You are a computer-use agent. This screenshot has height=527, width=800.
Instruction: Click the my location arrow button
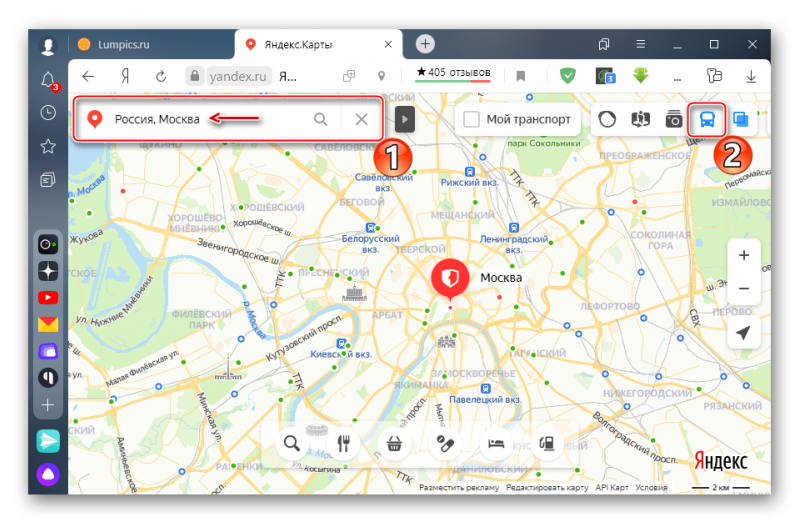744,333
